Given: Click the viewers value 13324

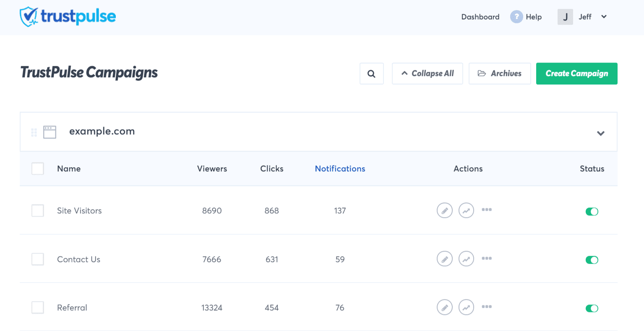Looking at the screenshot, I should [x=212, y=307].
